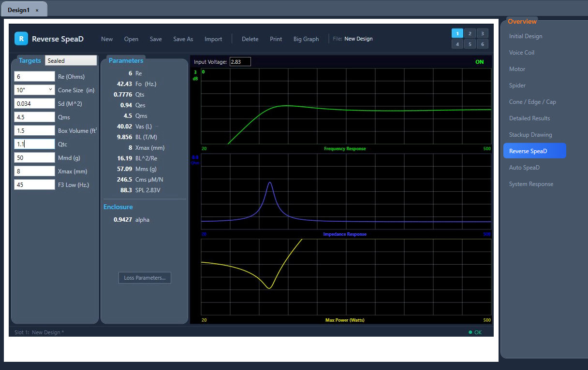
Task: Click the Vas (L) parameter value 40.02
Action: [x=124, y=127]
